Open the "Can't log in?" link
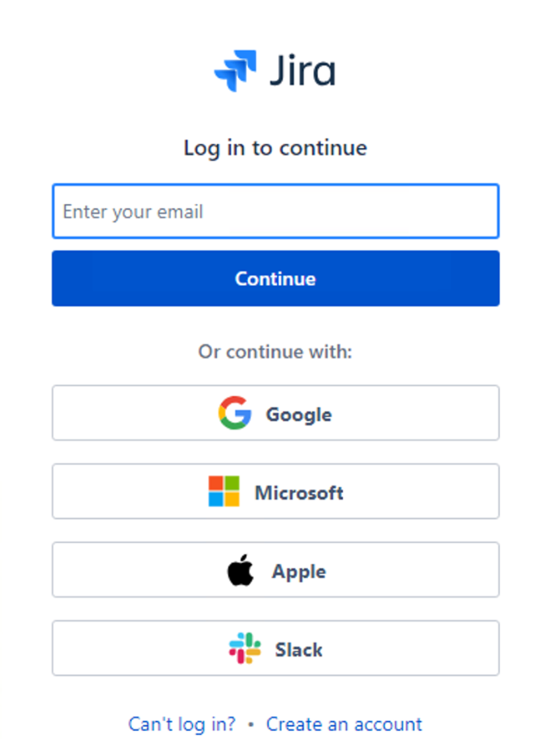Image resolution: width=551 pixels, height=756 pixels. pyautogui.click(x=182, y=723)
